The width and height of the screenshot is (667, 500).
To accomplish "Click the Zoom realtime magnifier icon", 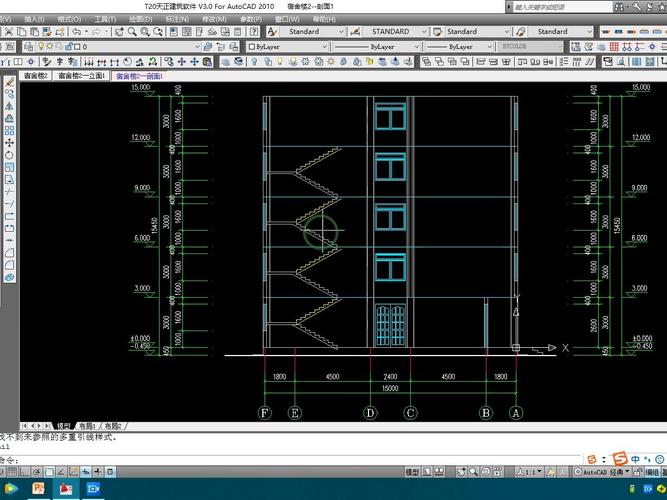I will click(x=132, y=32).
